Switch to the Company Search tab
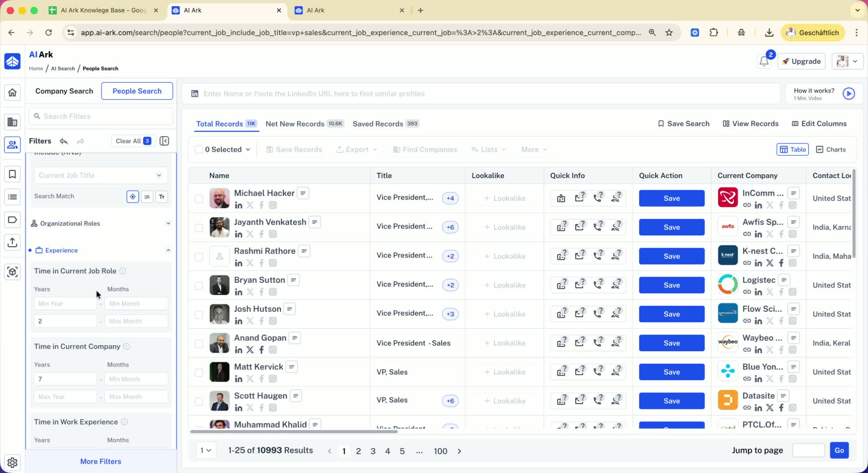Viewport: 868px width, 473px height. click(x=64, y=91)
